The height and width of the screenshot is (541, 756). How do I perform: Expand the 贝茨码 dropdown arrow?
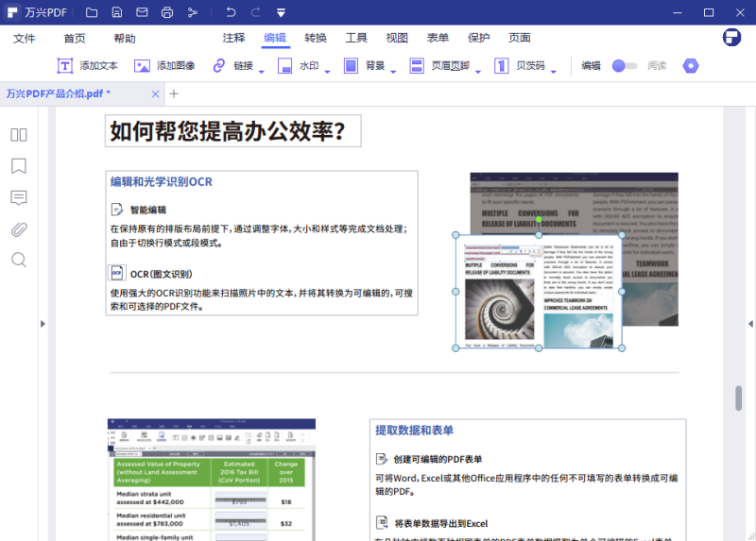point(554,72)
